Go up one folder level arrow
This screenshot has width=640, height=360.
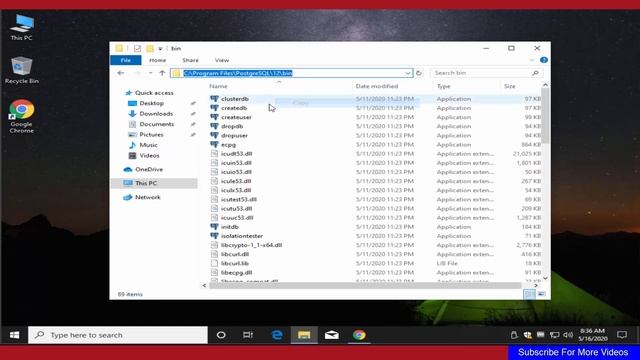(162, 73)
